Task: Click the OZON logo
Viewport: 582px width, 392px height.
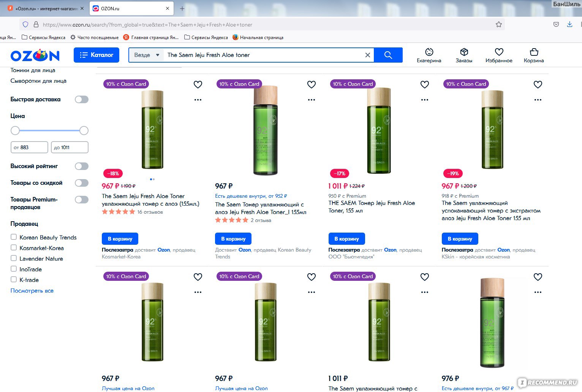Action: point(35,55)
